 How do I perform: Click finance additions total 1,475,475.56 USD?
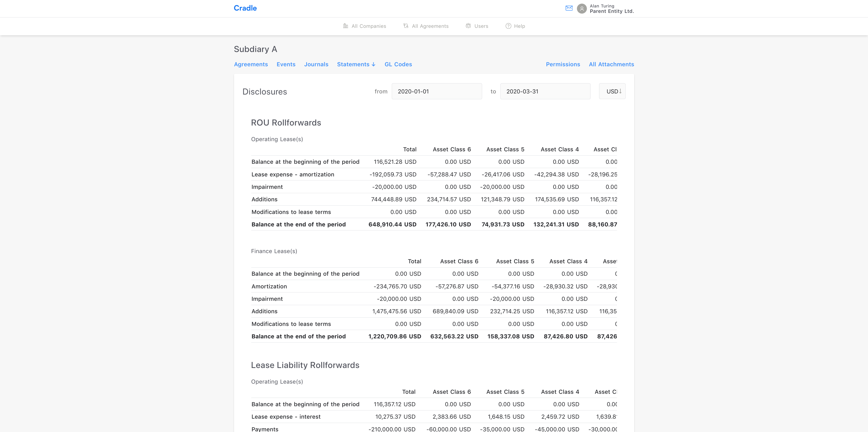click(x=397, y=311)
